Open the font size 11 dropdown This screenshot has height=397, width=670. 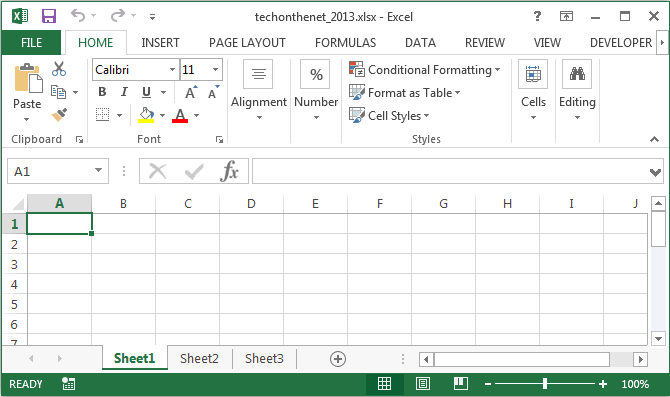point(215,70)
